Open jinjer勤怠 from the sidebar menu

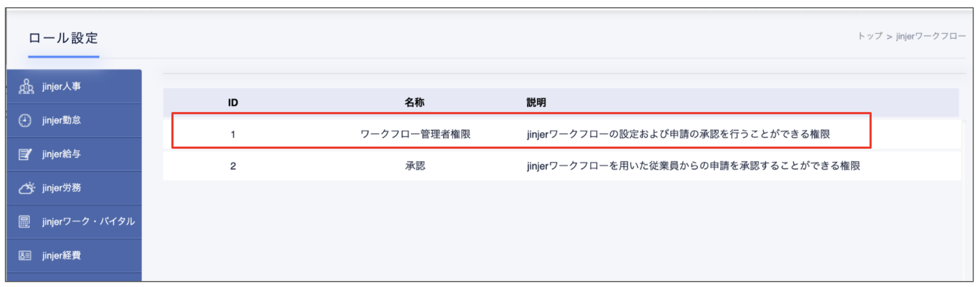click(61, 121)
